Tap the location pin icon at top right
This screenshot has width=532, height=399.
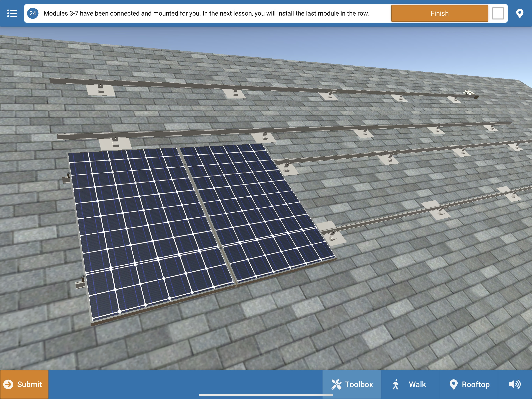coord(520,13)
